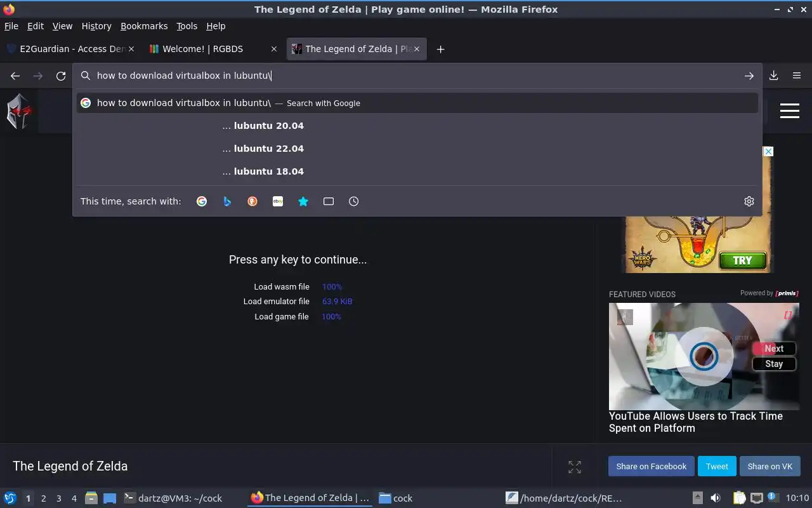Viewport: 812px width, 508px height.
Task: Open a new browser tab
Action: tap(440, 49)
